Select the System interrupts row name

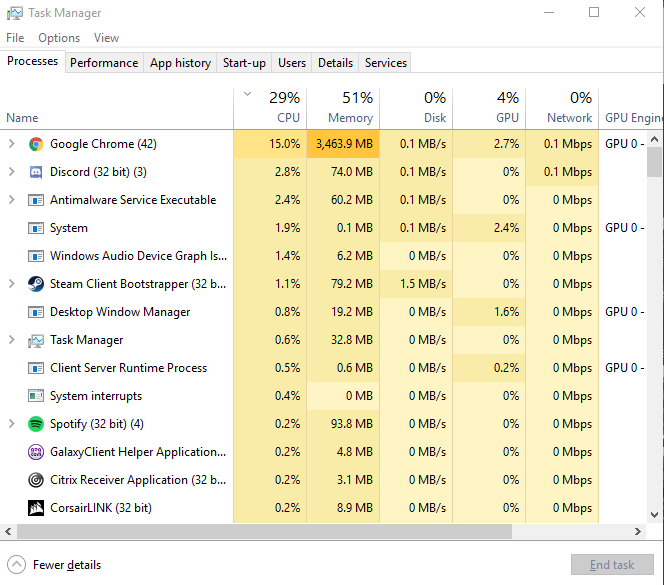[96, 396]
